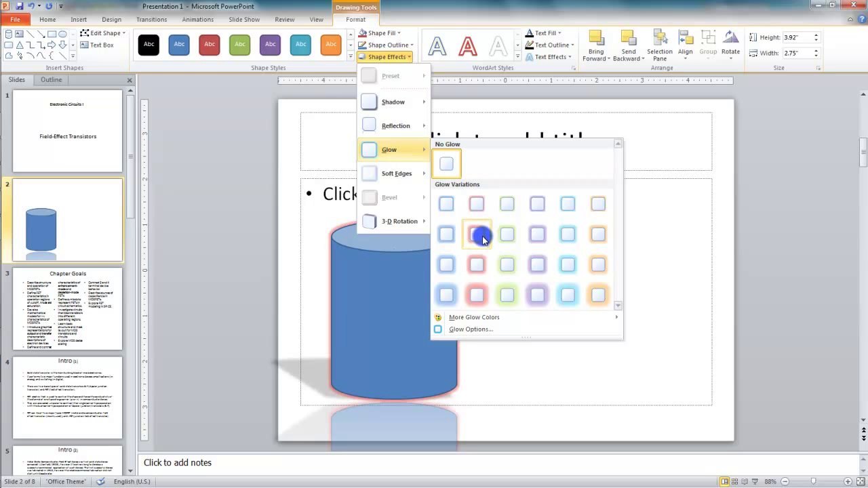Select slide 3 Chapter Goals thumbnail
Image resolution: width=868 pixels, height=488 pixels.
point(67,309)
